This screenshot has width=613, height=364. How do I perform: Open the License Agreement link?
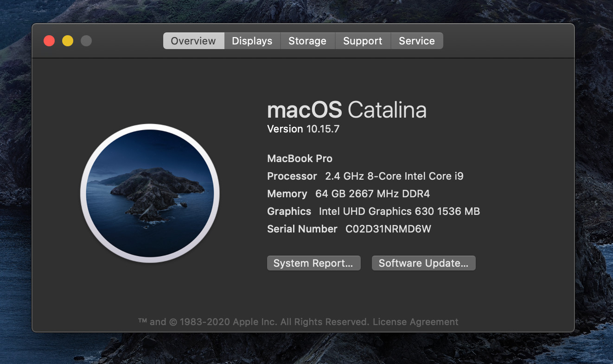pos(415,322)
